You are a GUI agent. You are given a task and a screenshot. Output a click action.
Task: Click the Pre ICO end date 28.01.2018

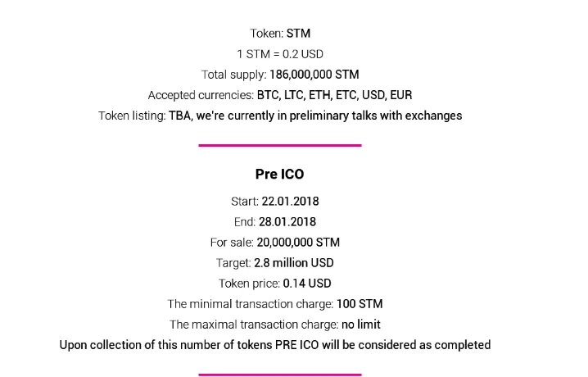(x=287, y=222)
